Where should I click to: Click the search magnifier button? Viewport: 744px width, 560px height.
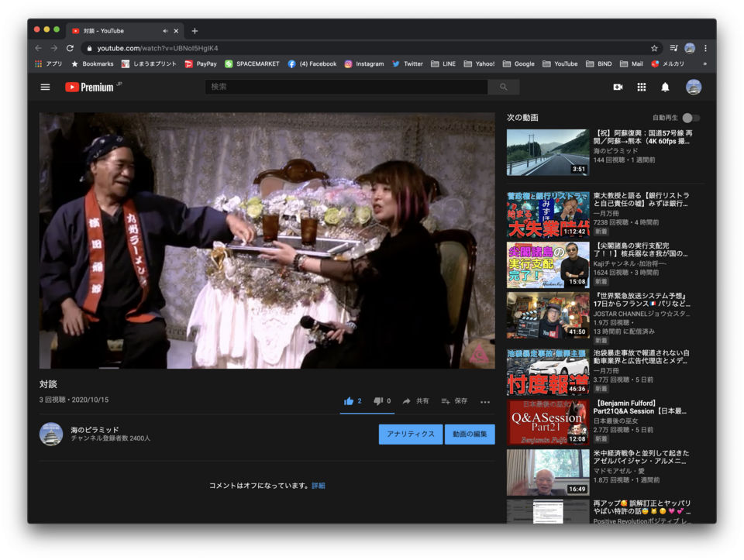504,87
